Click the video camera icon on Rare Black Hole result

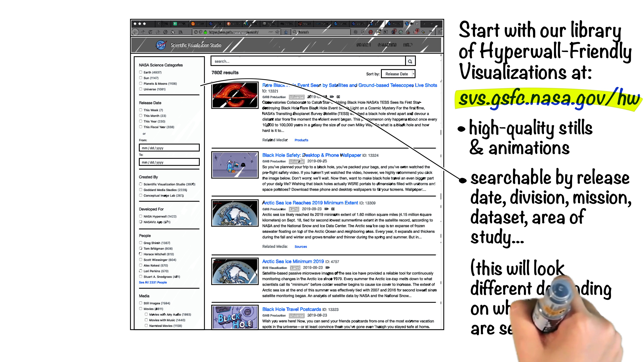332,97
